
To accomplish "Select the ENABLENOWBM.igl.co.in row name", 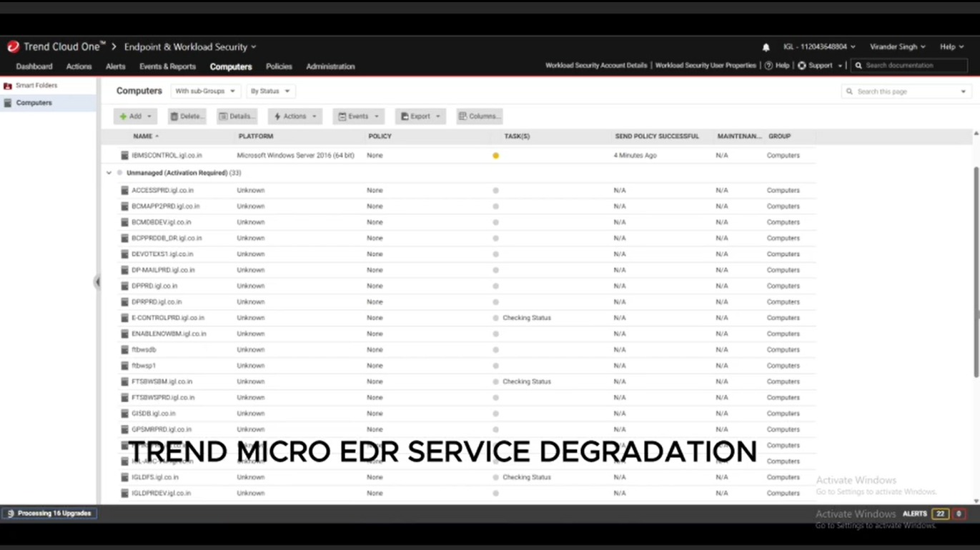I will click(x=169, y=334).
